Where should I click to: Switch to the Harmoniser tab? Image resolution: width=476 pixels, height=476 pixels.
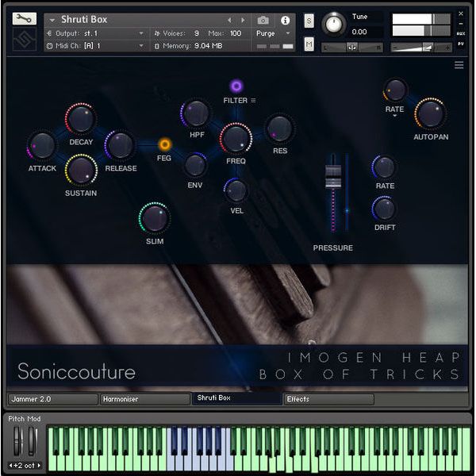click(x=145, y=399)
